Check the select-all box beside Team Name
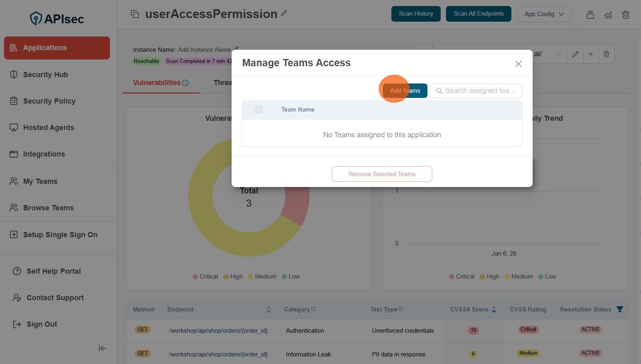 tap(258, 110)
